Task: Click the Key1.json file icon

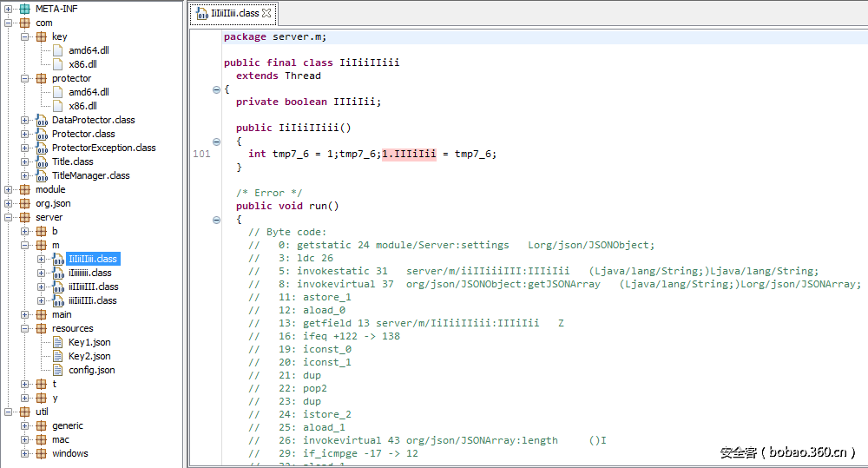Action: (x=58, y=342)
